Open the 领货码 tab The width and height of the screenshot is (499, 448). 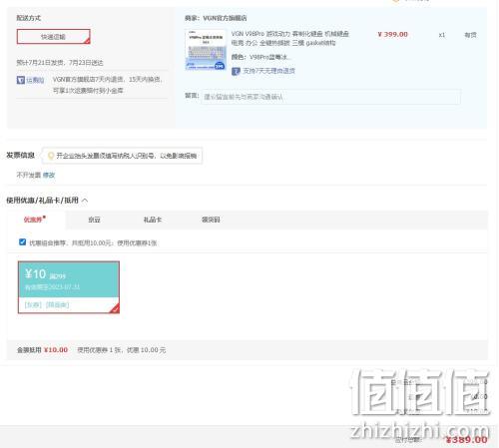coord(211,220)
